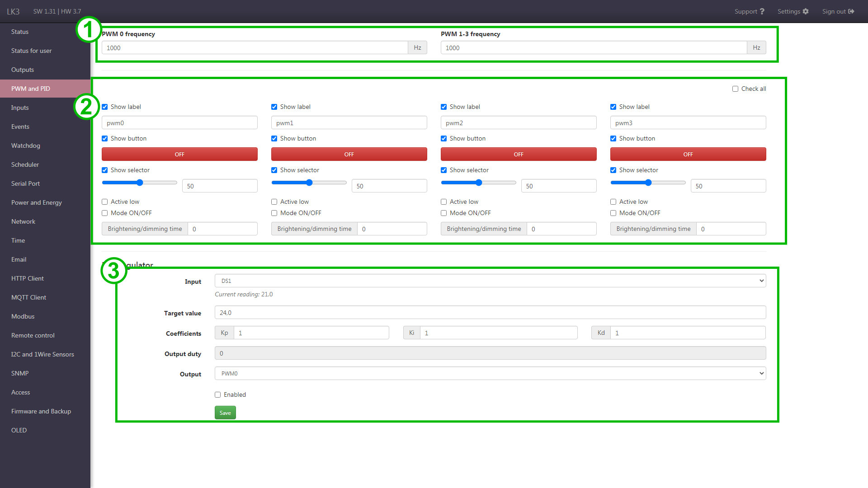Open Email settings page

pos(45,259)
